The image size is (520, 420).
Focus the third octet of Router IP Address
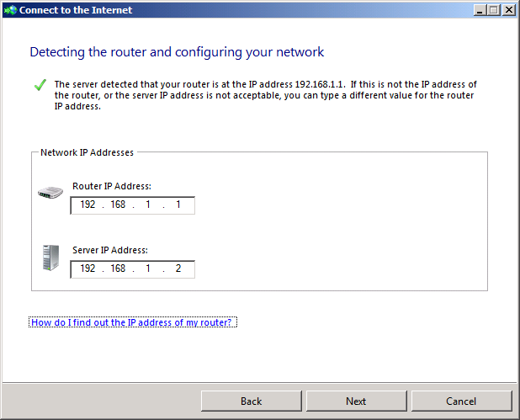click(148, 205)
